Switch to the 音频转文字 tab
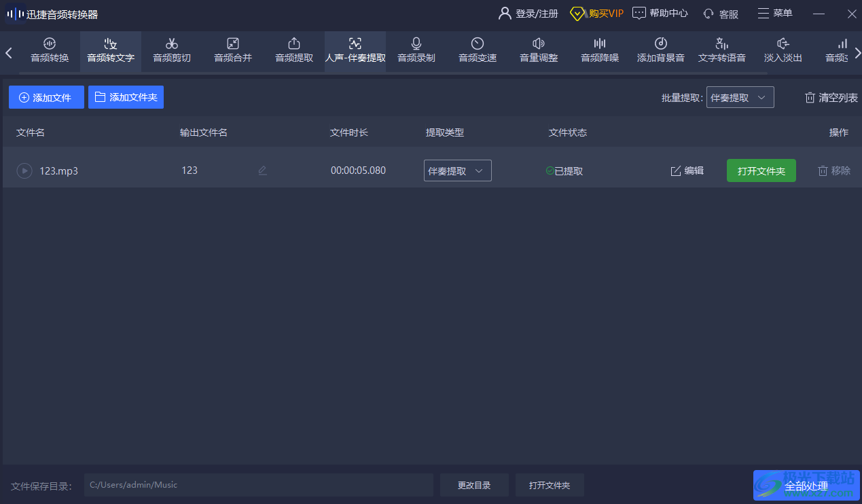The height and width of the screenshot is (504, 862). (x=111, y=51)
